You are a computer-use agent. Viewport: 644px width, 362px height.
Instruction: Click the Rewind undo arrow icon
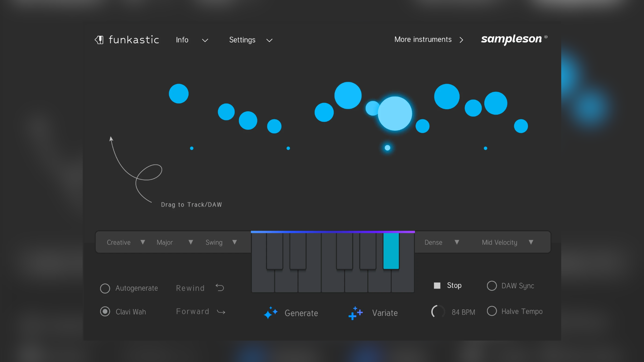click(x=220, y=288)
